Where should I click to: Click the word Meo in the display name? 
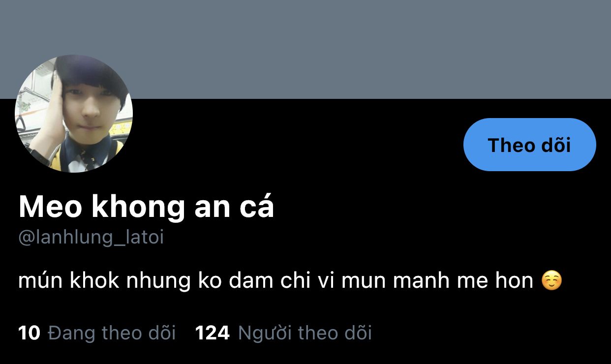50,208
